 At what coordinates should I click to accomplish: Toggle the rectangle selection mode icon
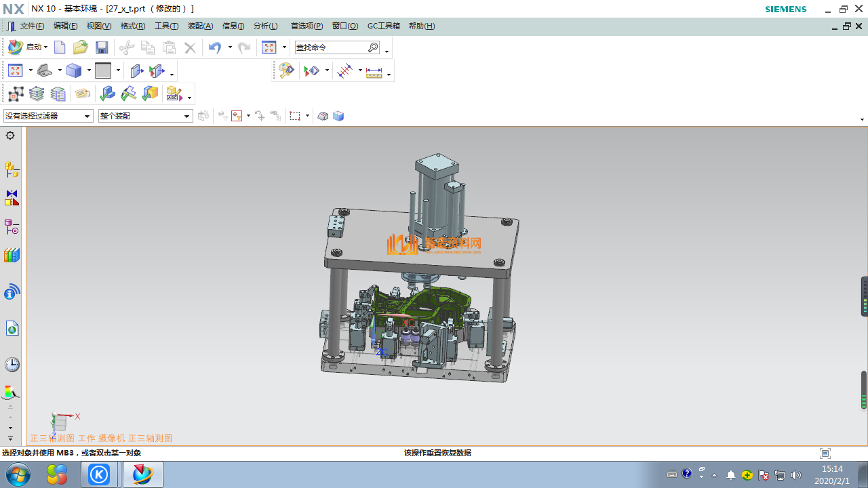pyautogui.click(x=295, y=116)
